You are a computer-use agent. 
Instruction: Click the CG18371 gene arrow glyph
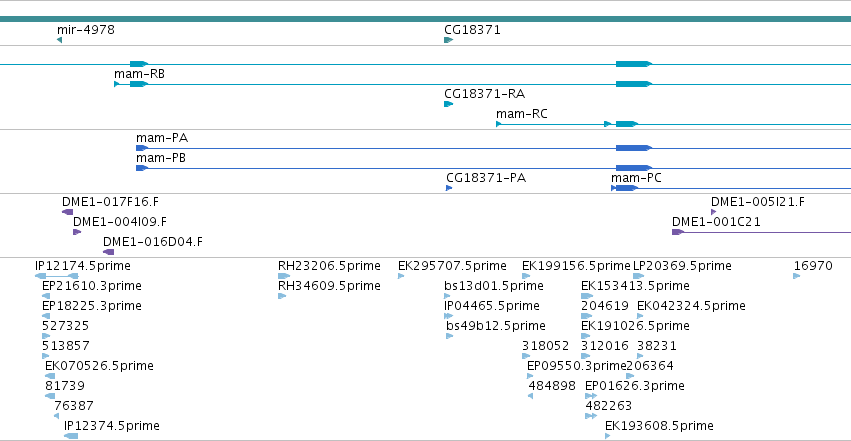click(x=448, y=40)
